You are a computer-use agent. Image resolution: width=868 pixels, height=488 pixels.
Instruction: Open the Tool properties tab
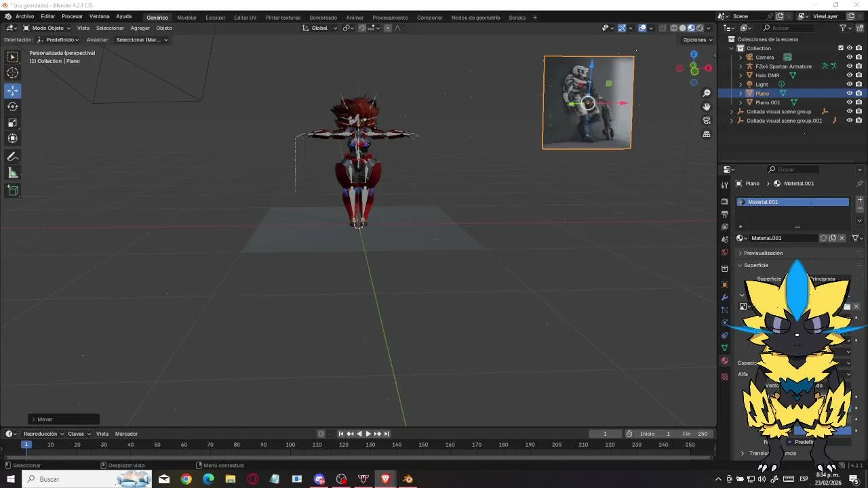(725, 185)
